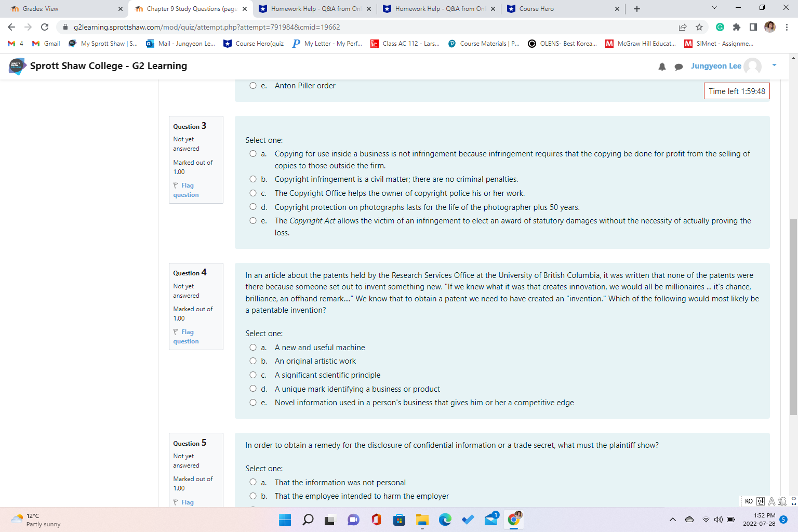This screenshot has width=798, height=532.
Task: Open the Gmail bookmark on the bookmarks bar
Action: tap(46, 44)
